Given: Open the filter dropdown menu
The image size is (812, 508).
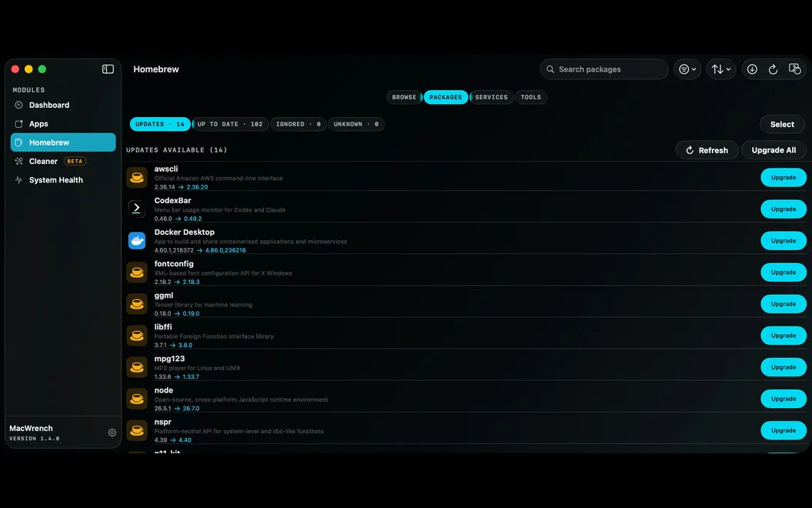Looking at the screenshot, I should click(687, 69).
